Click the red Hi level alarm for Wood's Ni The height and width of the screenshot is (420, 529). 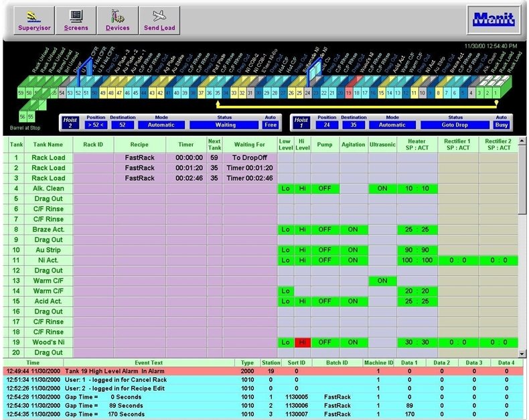[x=301, y=342]
